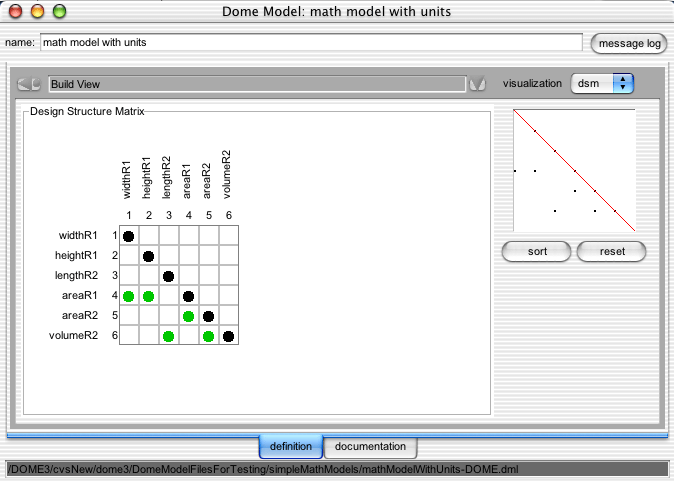Click the black dot at areaR1 diagonal cell
This screenshot has width=674, height=482.
[188, 296]
